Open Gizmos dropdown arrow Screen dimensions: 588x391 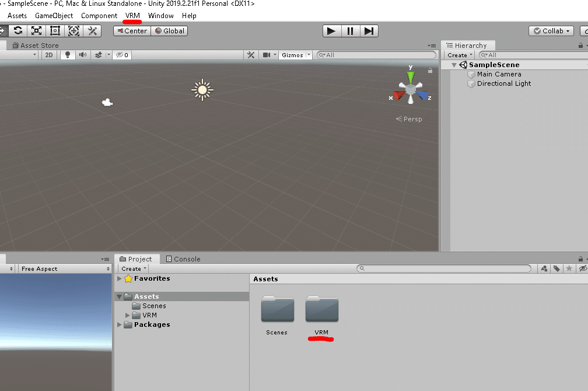pyautogui.click(x=309, y=55)
